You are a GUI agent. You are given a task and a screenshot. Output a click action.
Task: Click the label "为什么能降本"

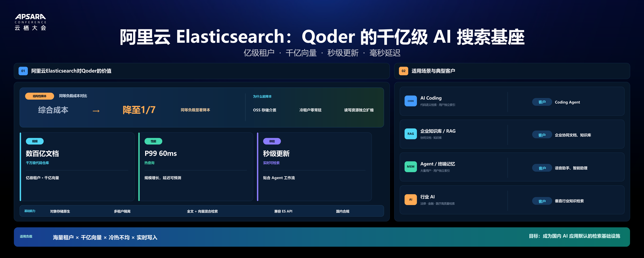(x=262, y=96)
